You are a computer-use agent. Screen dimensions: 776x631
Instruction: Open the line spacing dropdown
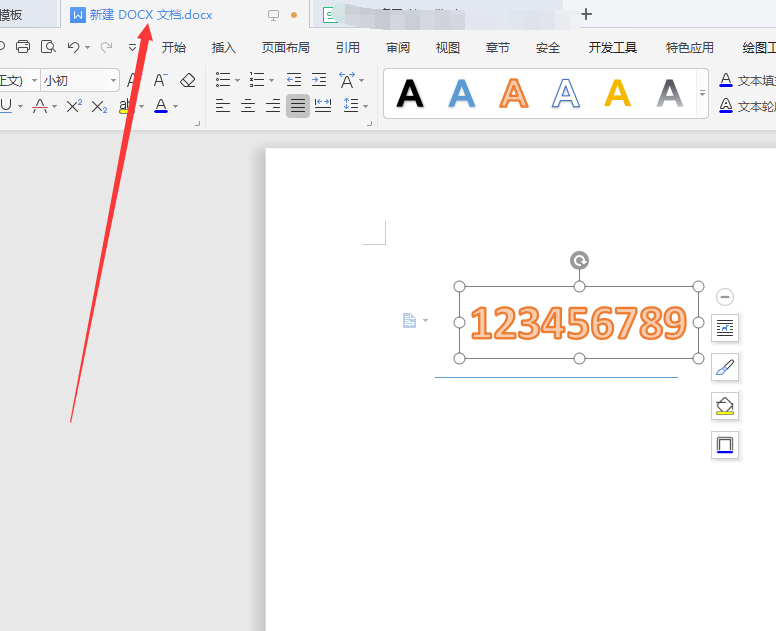(x=354, y=106)
